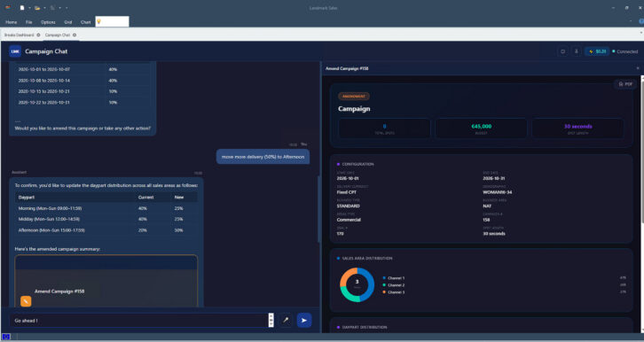This screenshot has height=342, width=644.
Task: Open the quick access toolbar customize arrow
Action: coord(67,8)
